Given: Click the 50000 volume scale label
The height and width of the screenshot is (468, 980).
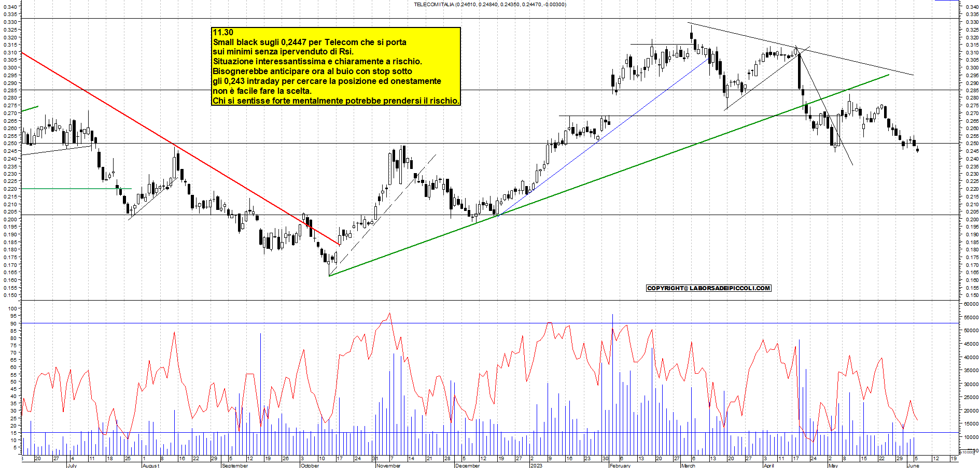Looking at the screenshot, I should point(971,330).
